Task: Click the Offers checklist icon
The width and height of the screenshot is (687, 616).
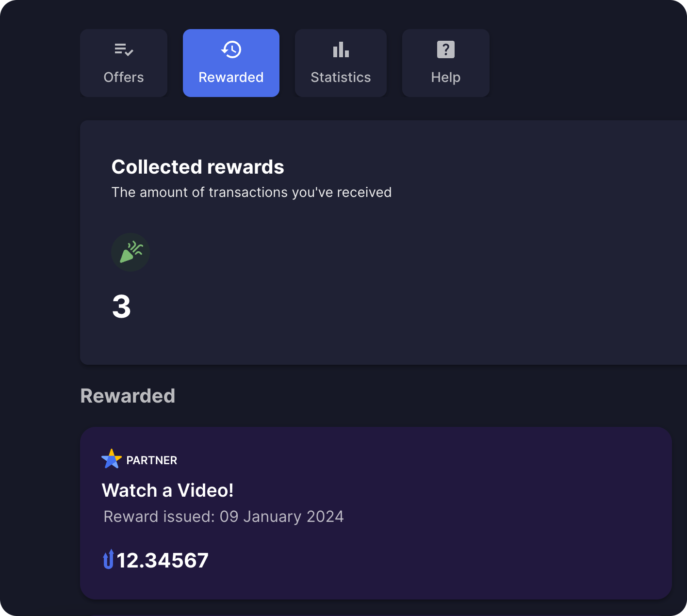Action: [x=124, y=49]
